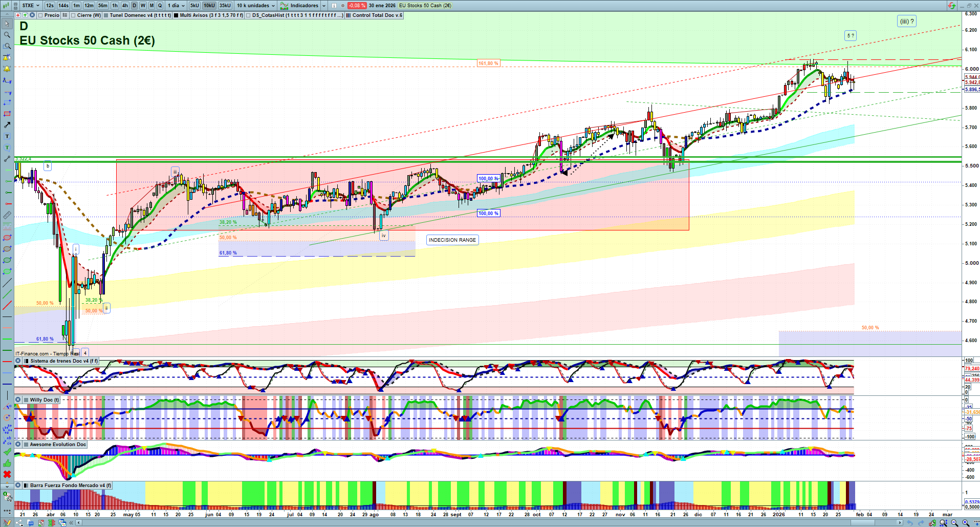The width and height of the screenshot is (980, 527).
Task: Click the green up-arrow panel icon
Action: point(25,15)
